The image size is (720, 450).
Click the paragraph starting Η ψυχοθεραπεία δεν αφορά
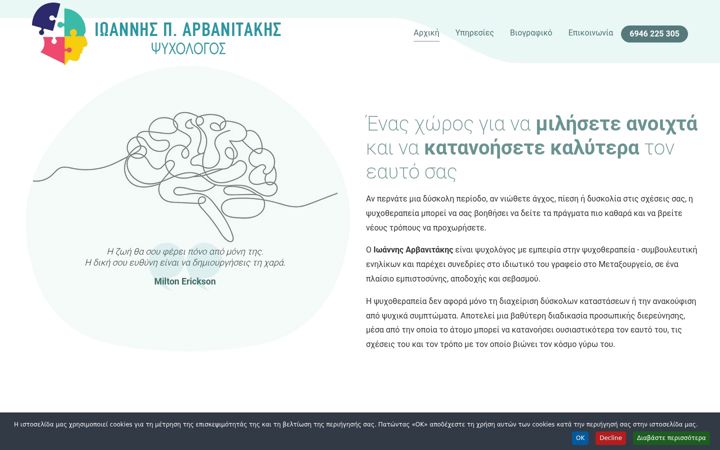click(531, 323)
